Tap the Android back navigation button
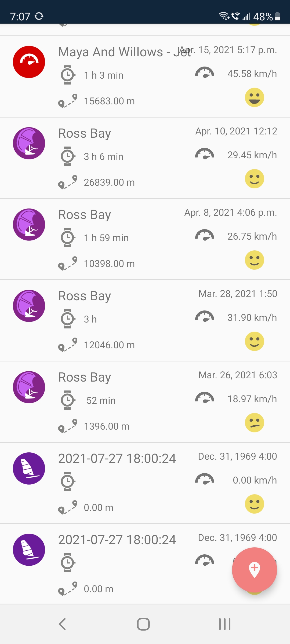The height and width of the screenshot is (644, 290). pyautogui.click(x=62, y=624)
